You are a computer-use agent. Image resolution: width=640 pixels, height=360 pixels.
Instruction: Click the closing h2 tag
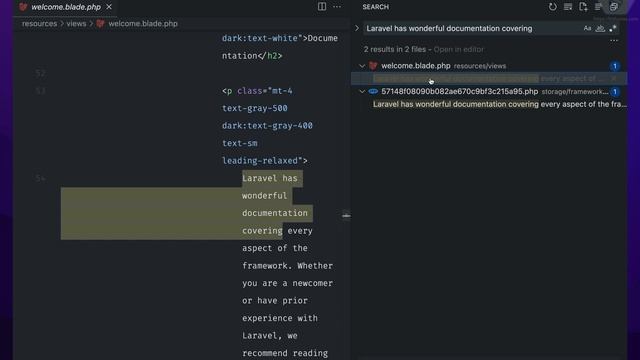pos(270,56)
